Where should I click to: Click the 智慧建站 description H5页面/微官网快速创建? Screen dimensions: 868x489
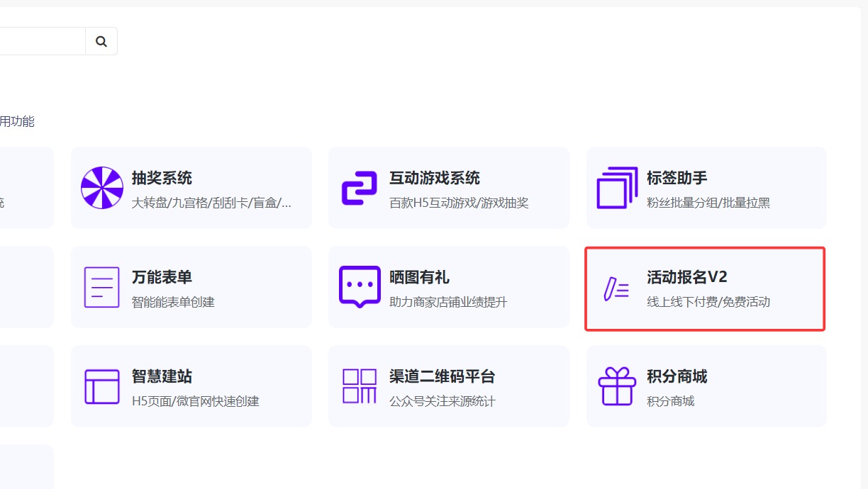[x=196, y=401]
